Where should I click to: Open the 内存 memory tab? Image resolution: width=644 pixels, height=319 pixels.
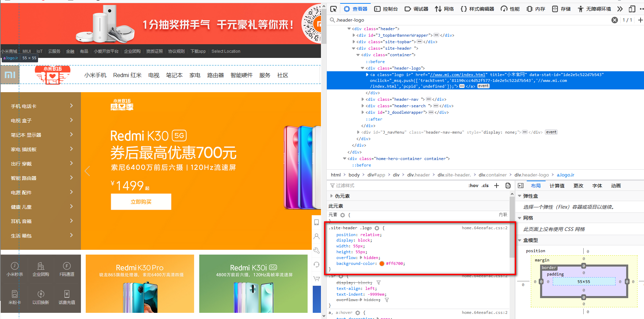pos(536,9)
